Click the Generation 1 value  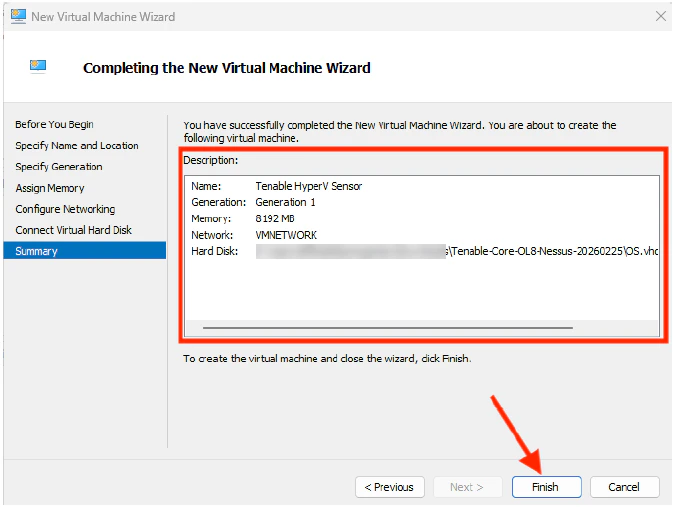pos(285,202)
